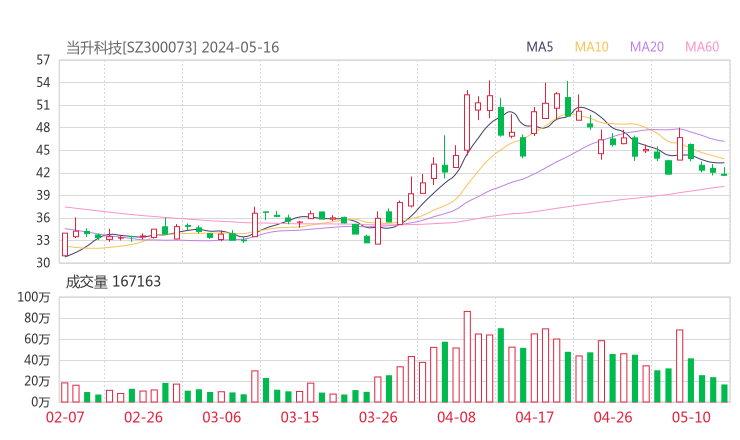Click the 03-15 date label
Viewport: 740px width, 440px height.
click(x=300, y=417)
